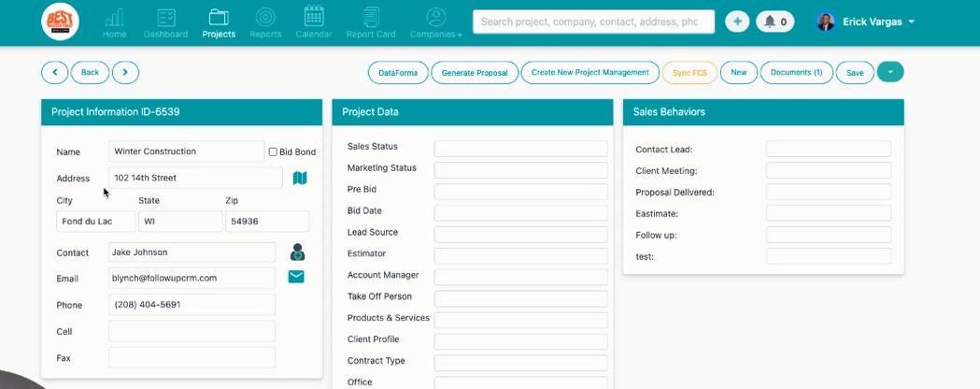Click Generate Proposal
Screen dimensions: 980x389
point(475,73)
